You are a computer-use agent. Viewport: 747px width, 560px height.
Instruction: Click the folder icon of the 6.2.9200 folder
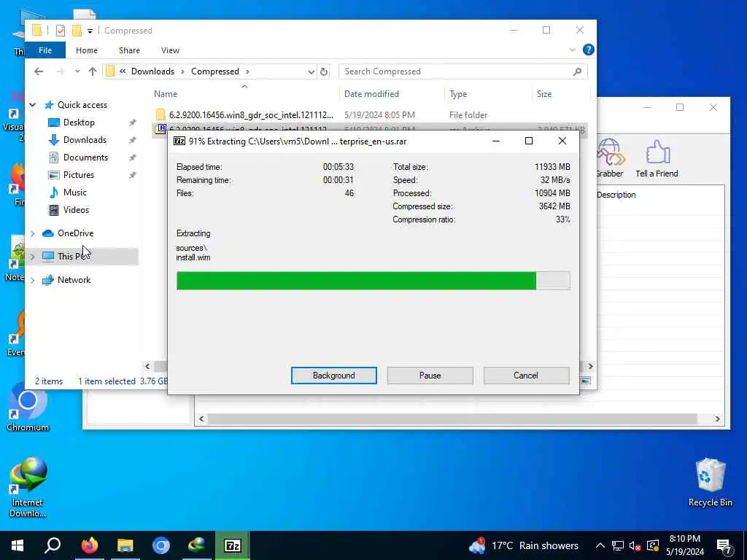[x=160, y=114]
